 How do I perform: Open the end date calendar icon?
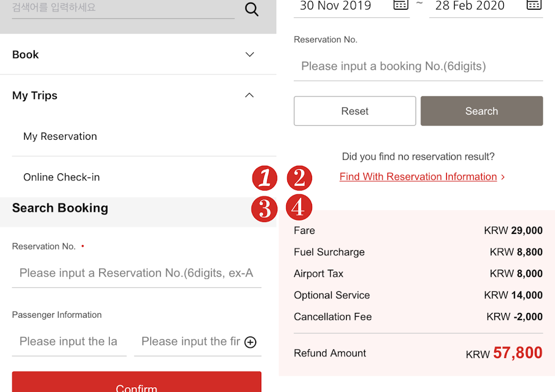[x=534, y=5]
